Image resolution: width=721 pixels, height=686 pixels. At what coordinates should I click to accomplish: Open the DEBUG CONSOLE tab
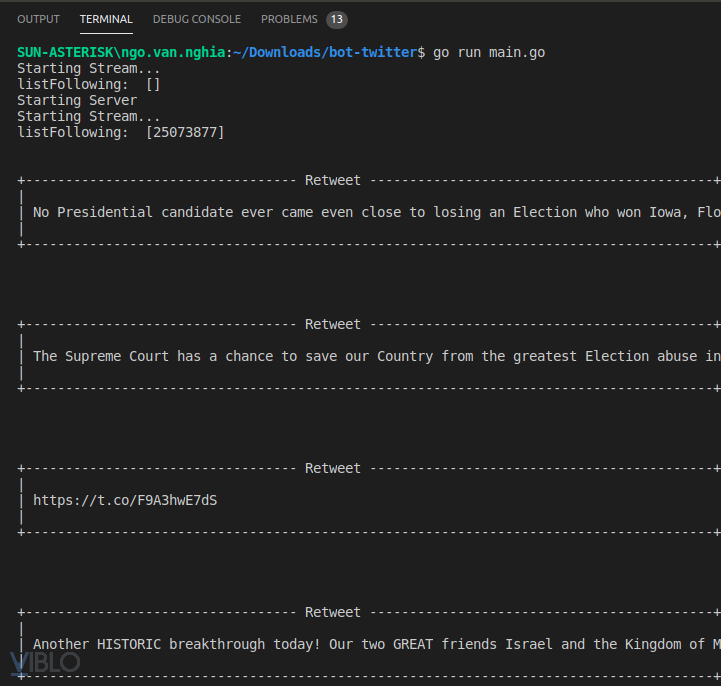[196, 19]
